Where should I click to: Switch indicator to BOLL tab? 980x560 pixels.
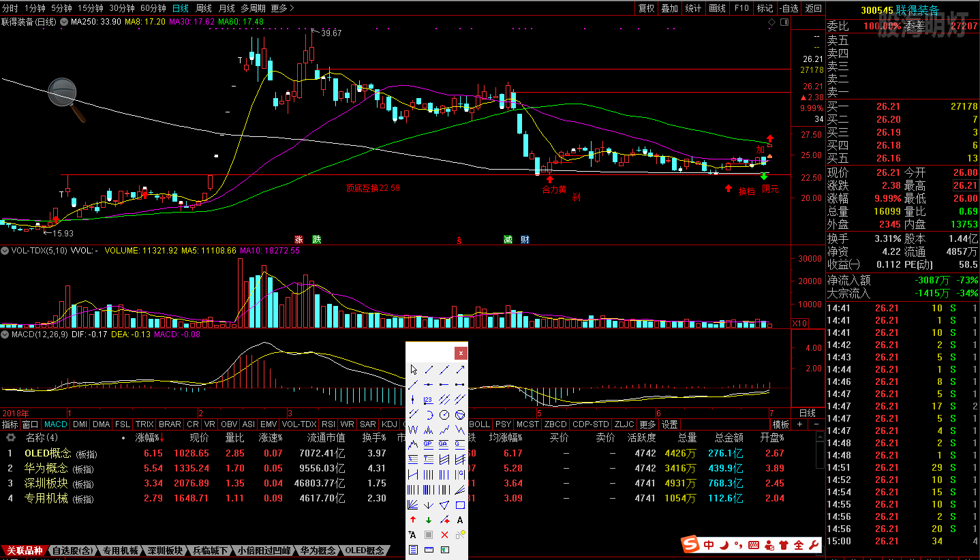[479, 424]
